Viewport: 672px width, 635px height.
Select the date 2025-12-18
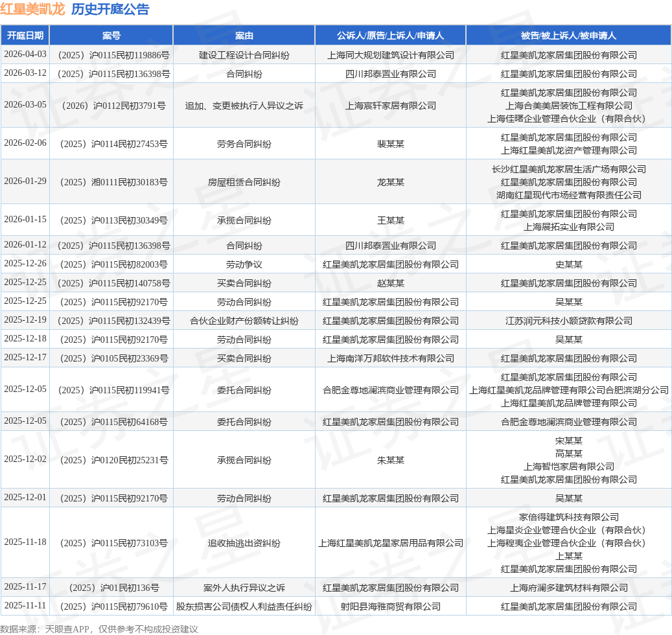(x=25, y=338)
